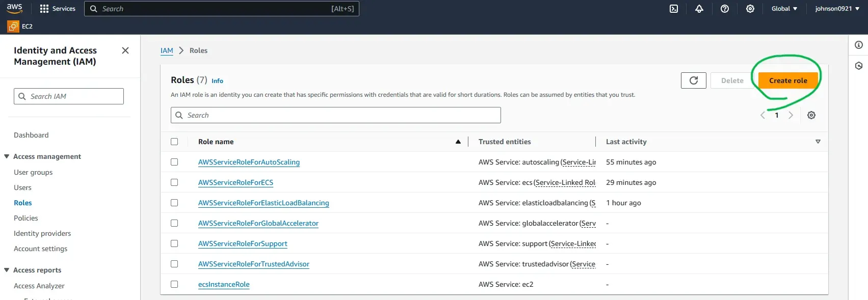Open the roles table preferences gear
The image size is (868, 300).
[811, 115]
